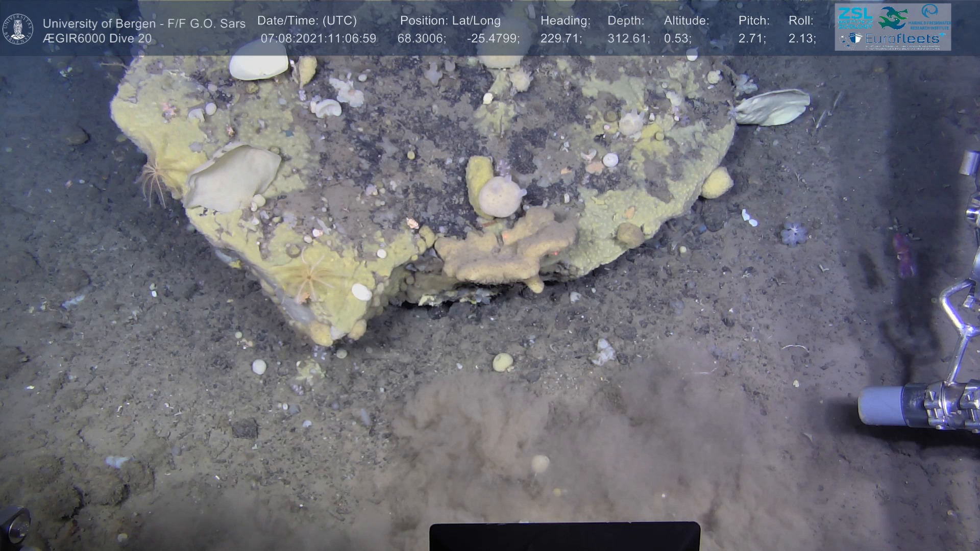Click the ZSL Institute of Zoology logo

855,17
